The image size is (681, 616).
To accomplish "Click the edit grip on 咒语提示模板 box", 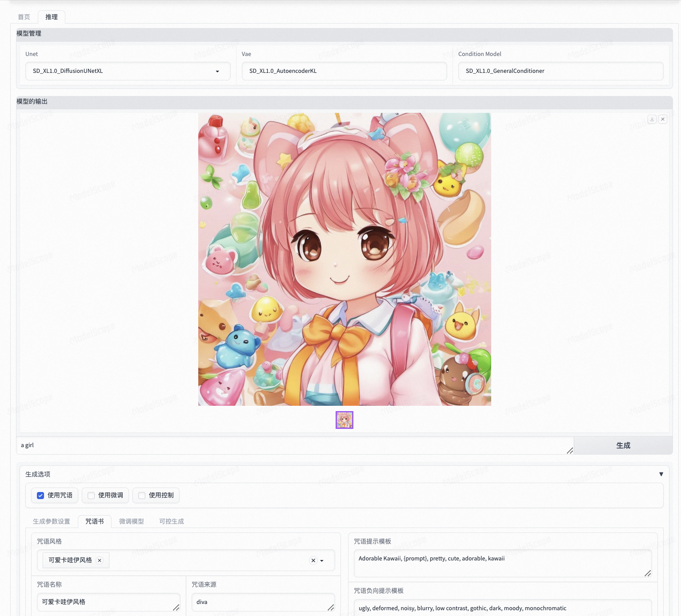I will coord(648,574).
